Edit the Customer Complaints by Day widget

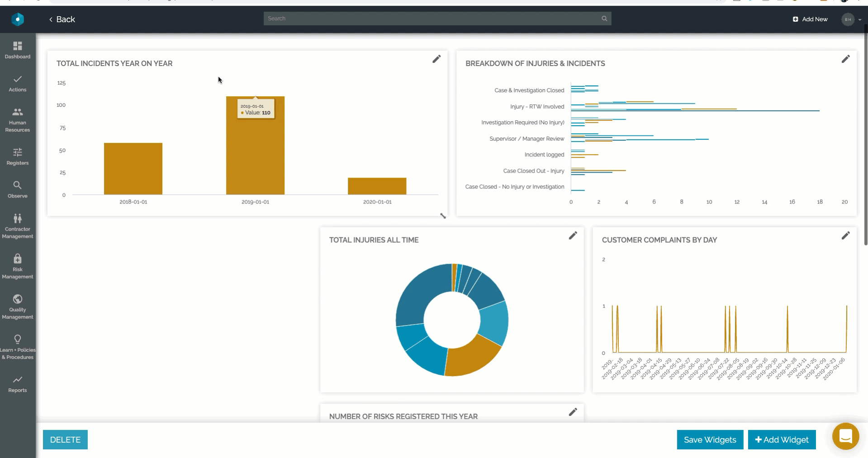(x=845, y=236)
